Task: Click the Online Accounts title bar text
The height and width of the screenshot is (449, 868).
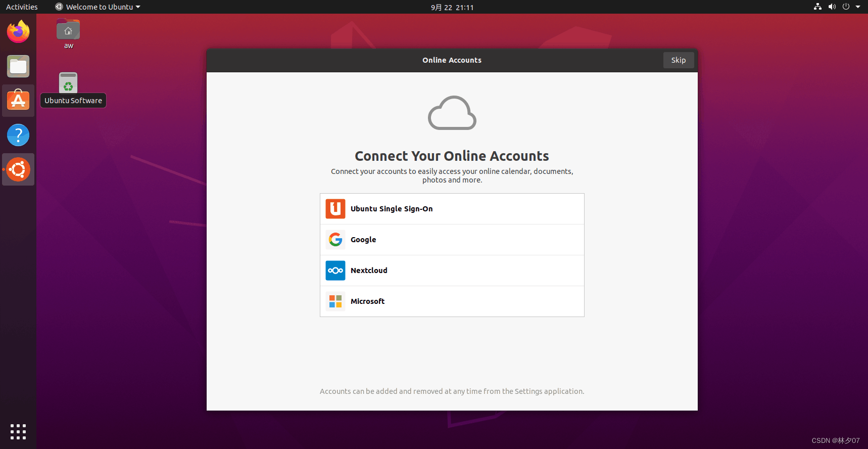Action: pos(452,60)
